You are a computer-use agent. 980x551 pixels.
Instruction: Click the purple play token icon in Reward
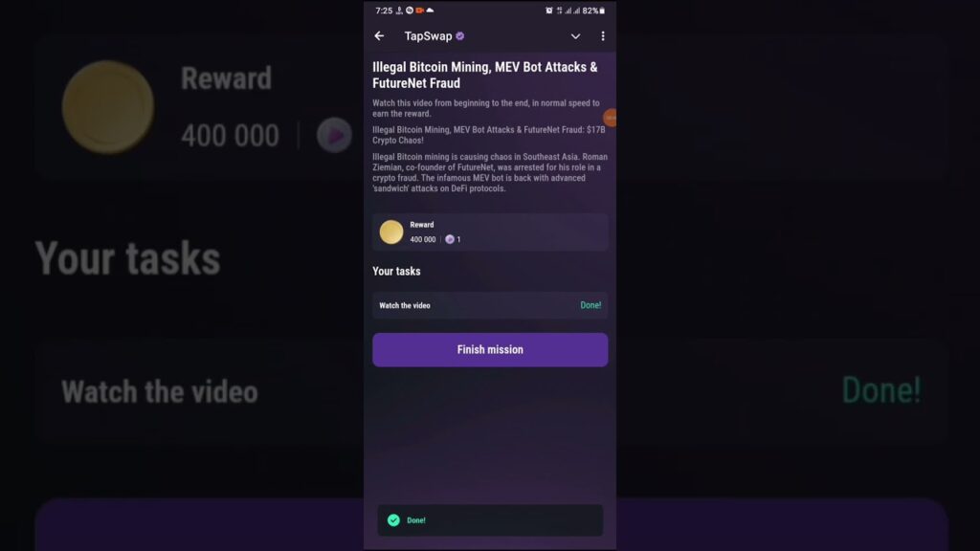click(450, 239)
